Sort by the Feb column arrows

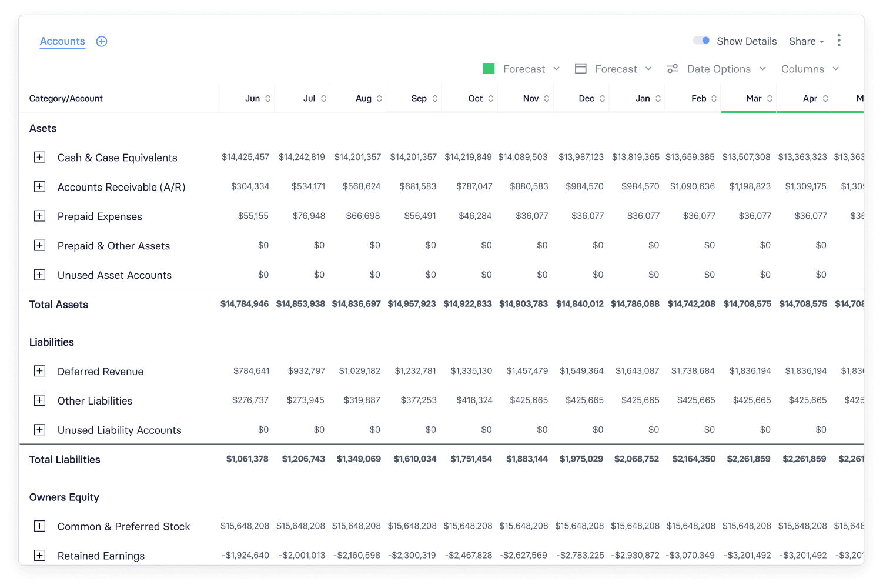[x=714, y=99]
